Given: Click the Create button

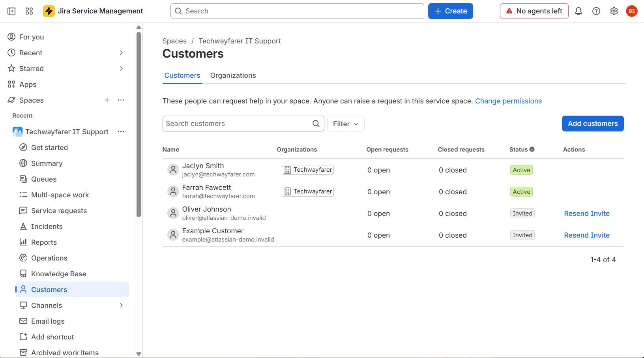Looking at the screenshot, I should tap(451, 11).
